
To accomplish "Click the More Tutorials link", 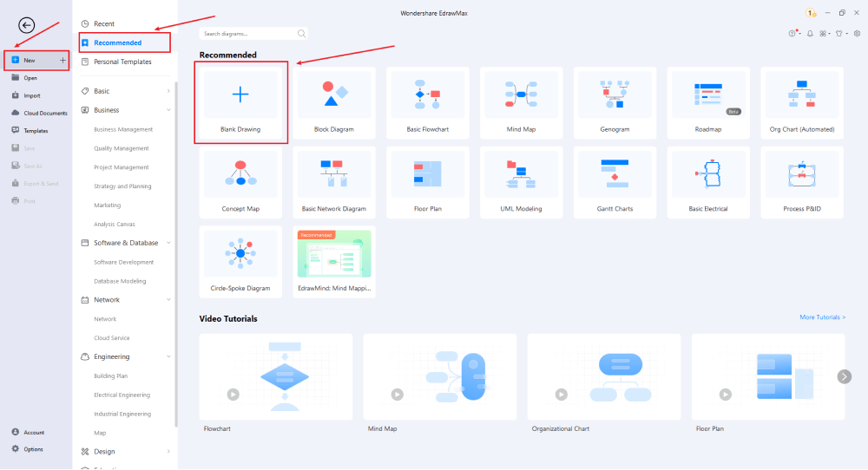I will [x=823, y=317].
